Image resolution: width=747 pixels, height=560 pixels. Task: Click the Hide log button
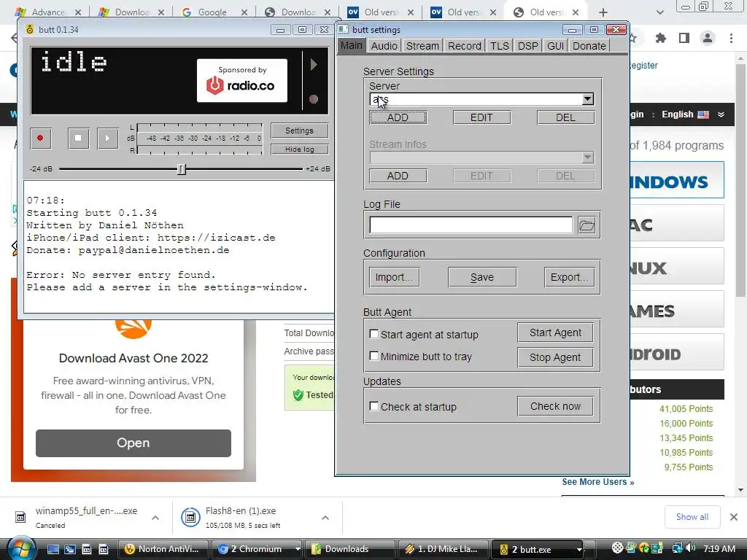click(x=300, y=149)
